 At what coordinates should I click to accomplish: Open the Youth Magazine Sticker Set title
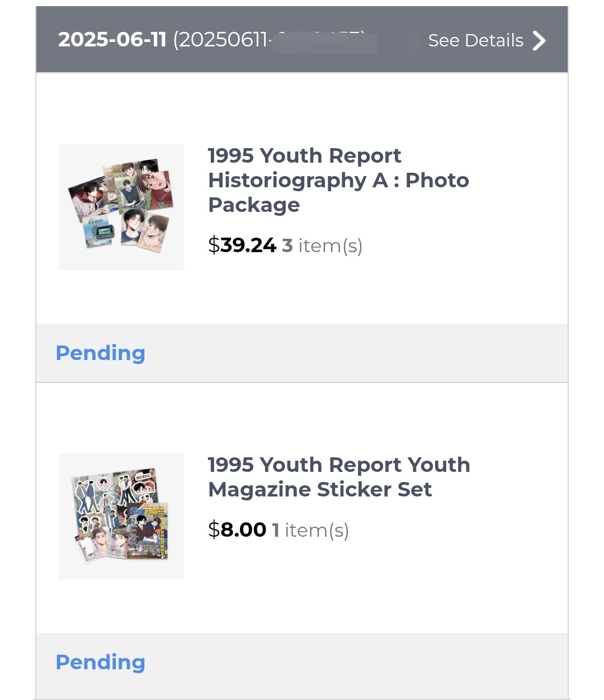338,477
